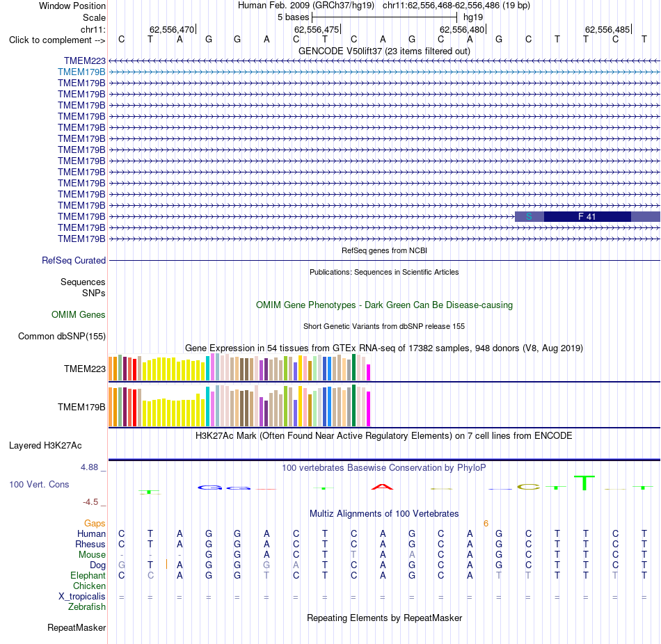Click the 62,556,485 ruler position
Image resolution: width=661 pixels, height=644 pixels.
tap(607, 29)
